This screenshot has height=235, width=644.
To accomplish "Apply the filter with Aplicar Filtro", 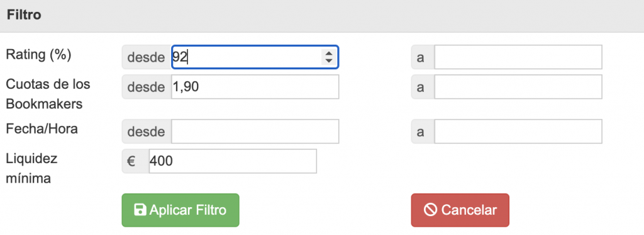I will (x=180, y=210).
